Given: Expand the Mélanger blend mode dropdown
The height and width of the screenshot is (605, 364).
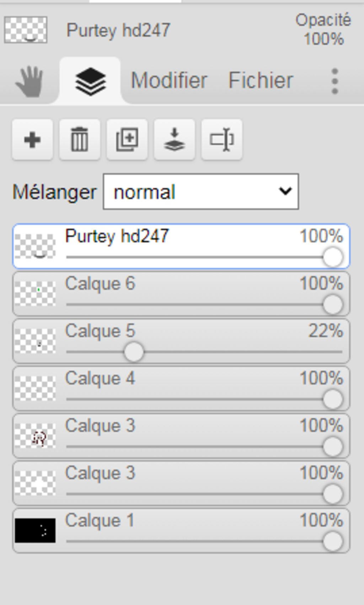Looking at the screenshot, I should point(201,192).
